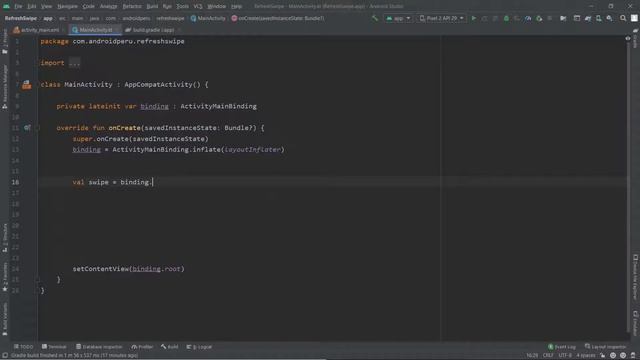The width and height of the screenshot is (640, 360).
Task: Open the TODO tool window
Action: point(23,347)
